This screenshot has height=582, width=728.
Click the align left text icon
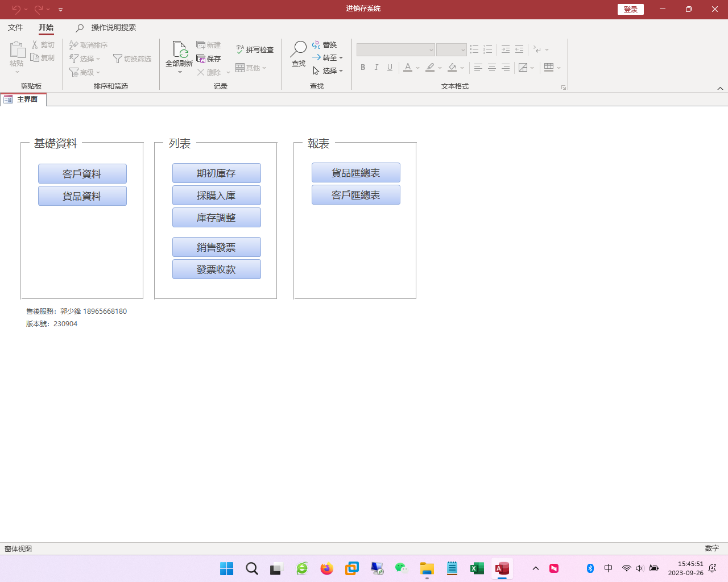tap(478, 68)
